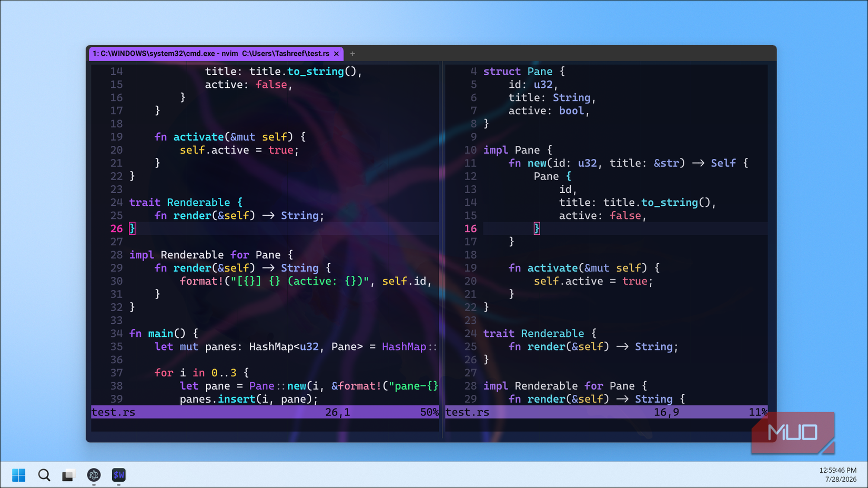Click 11% scroll indicator in right status line
868x488 pixels.
pos(758,412)
